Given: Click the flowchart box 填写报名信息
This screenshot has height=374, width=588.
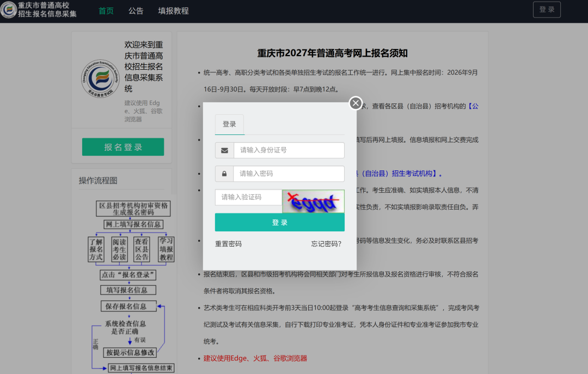Looking at the screenshot, I should (128, 290).
